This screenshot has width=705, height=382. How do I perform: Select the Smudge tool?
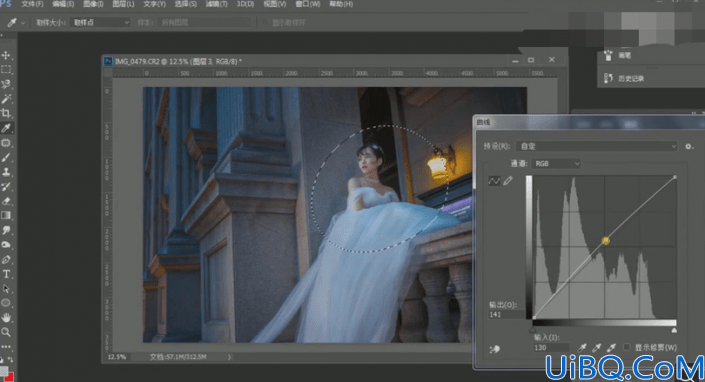click(6, 230)
